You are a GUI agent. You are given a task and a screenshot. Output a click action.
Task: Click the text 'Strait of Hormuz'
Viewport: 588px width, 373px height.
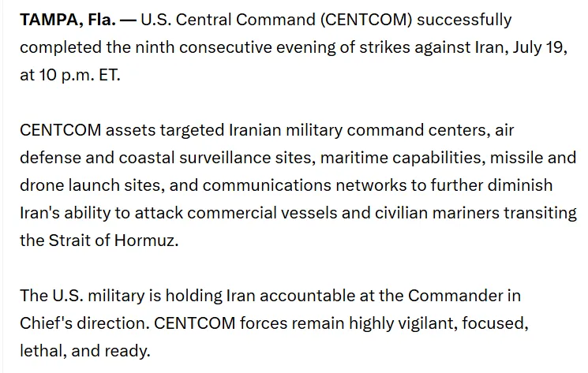[x=112, y=241]
